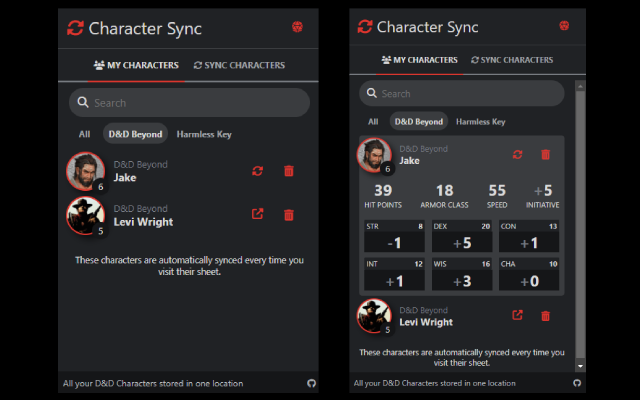Click Levi Wright's portrait in the left panel

click(x=86, y=216)
